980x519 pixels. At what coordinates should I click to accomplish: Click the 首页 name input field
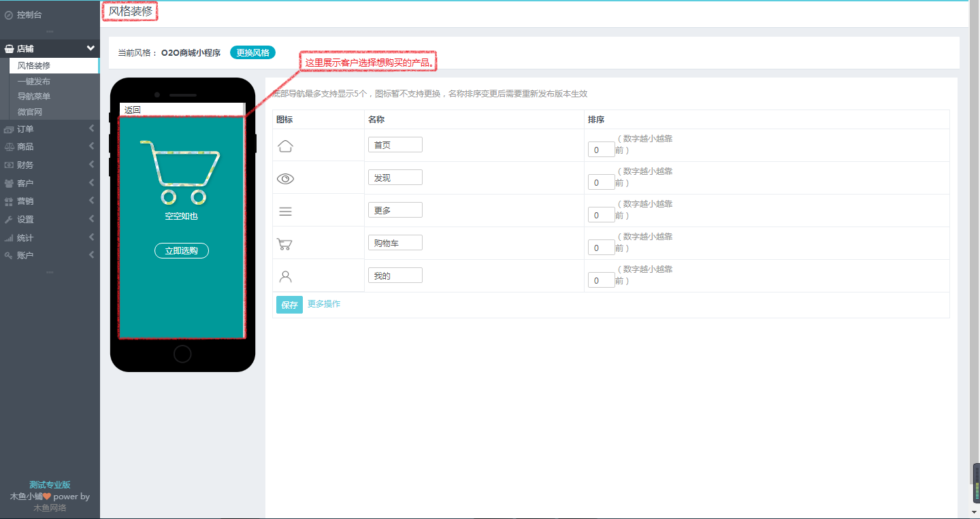(x=395, y=144)
